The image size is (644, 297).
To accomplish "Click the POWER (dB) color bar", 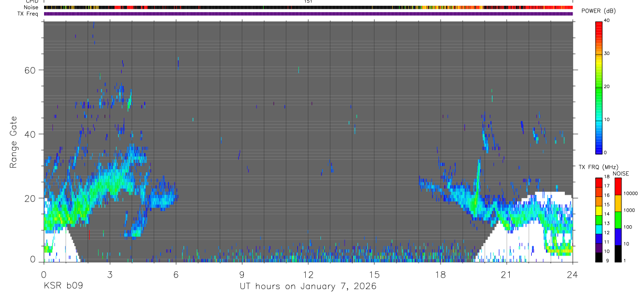I will tap(598, 87).
